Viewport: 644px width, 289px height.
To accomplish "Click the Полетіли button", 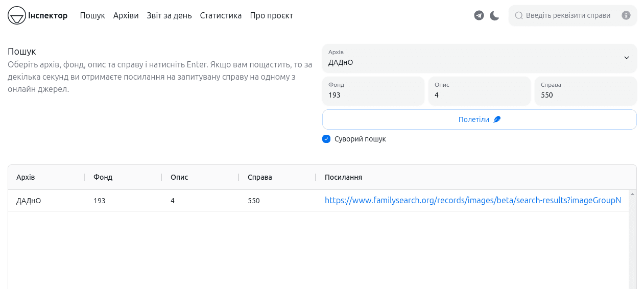I will tap(480, 119).
